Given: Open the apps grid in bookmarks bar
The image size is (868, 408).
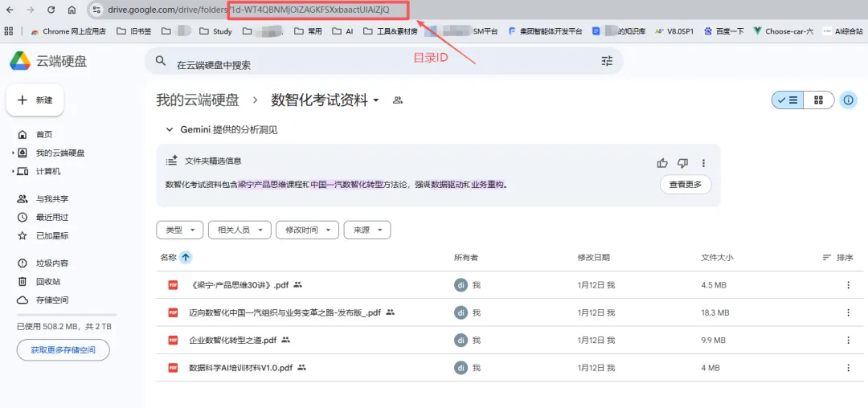Looking at the screenshot, I should (x=8, y=31).
